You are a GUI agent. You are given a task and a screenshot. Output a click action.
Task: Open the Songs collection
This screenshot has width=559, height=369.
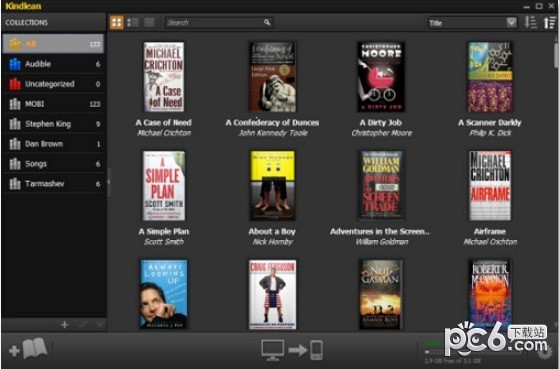point(53,164)
